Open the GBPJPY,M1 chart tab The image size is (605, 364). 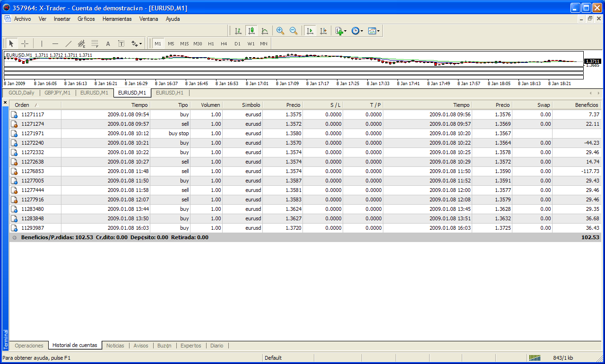(57, 93)
